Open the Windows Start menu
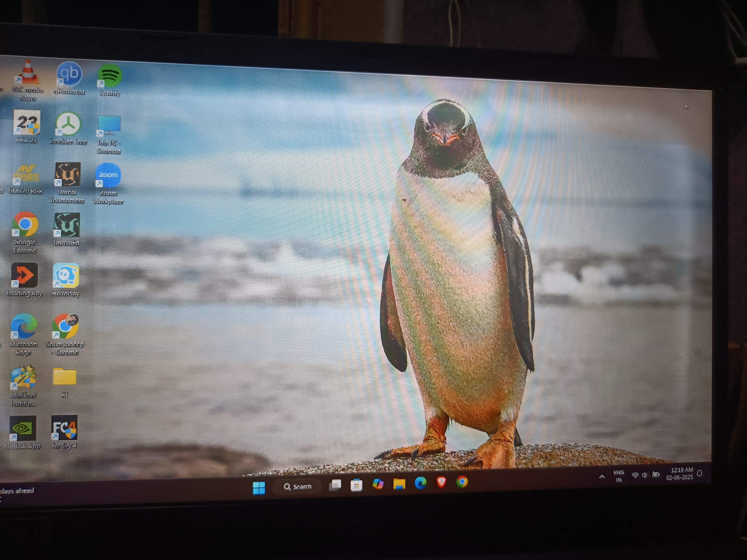747x560 pixels. pyautogui.click(x=259, y=487)
